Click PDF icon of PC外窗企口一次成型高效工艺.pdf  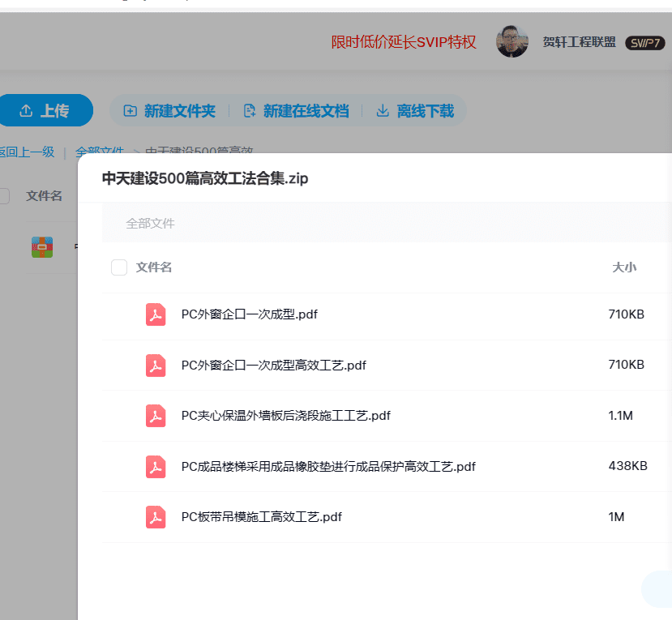point(156,366)
